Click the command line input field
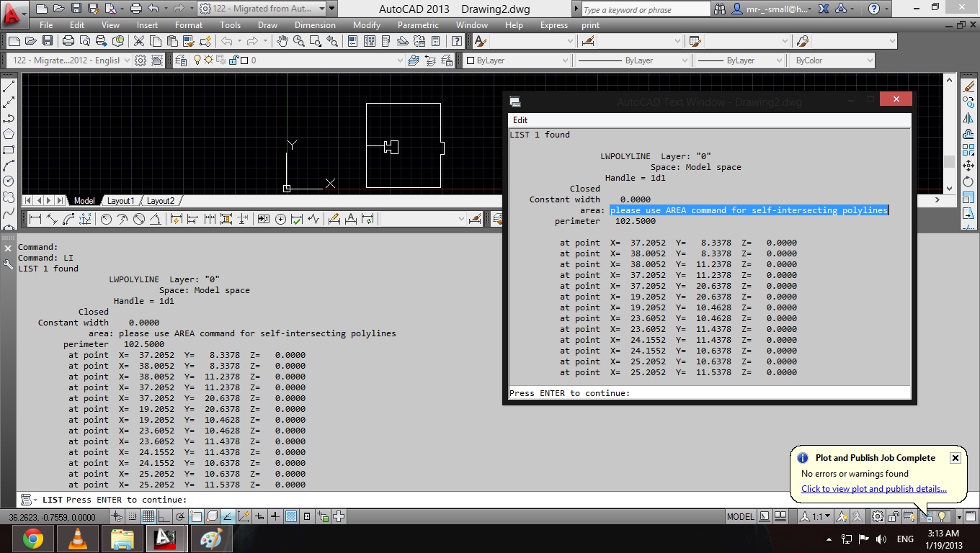Screen dimensions: 980x553 pyautogui.click(x=497, y=500)
